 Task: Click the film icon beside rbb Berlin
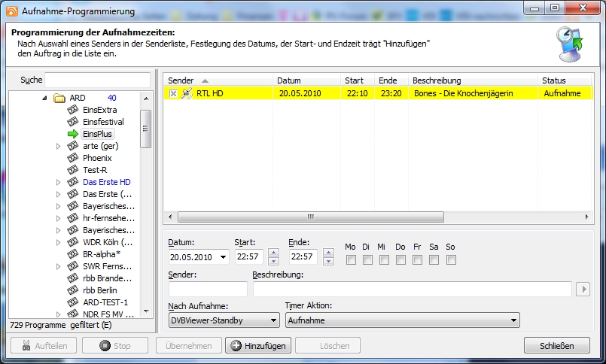(73, 290)
